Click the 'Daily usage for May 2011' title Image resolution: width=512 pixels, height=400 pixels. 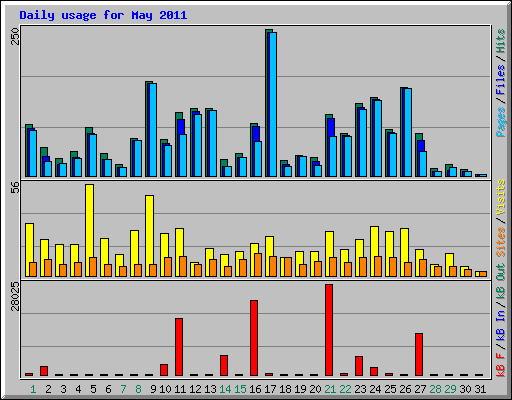[103, 15]
